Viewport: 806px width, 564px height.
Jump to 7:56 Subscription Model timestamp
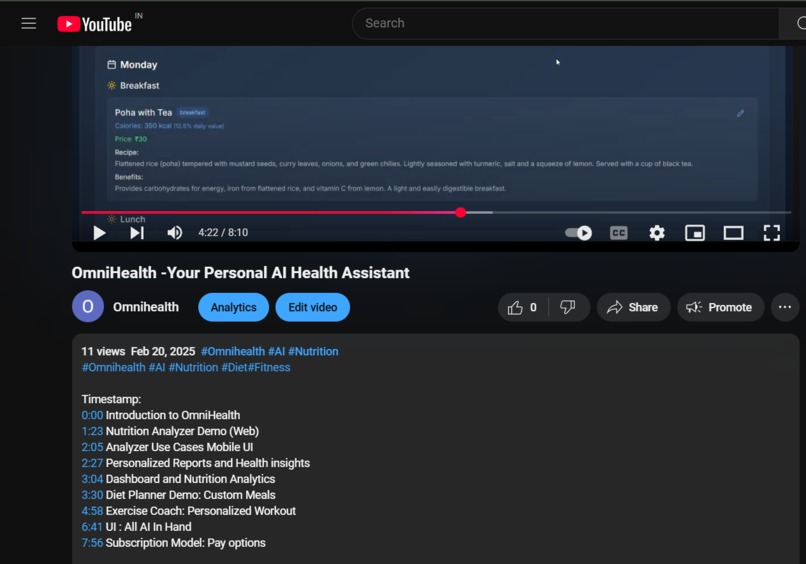pyautogui.click(x=92, y=543)
